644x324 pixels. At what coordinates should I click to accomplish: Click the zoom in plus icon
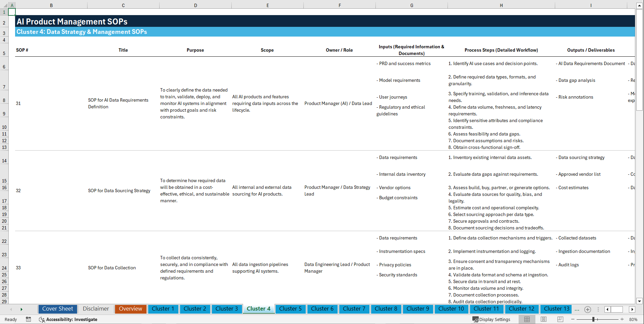click(623, 319)
